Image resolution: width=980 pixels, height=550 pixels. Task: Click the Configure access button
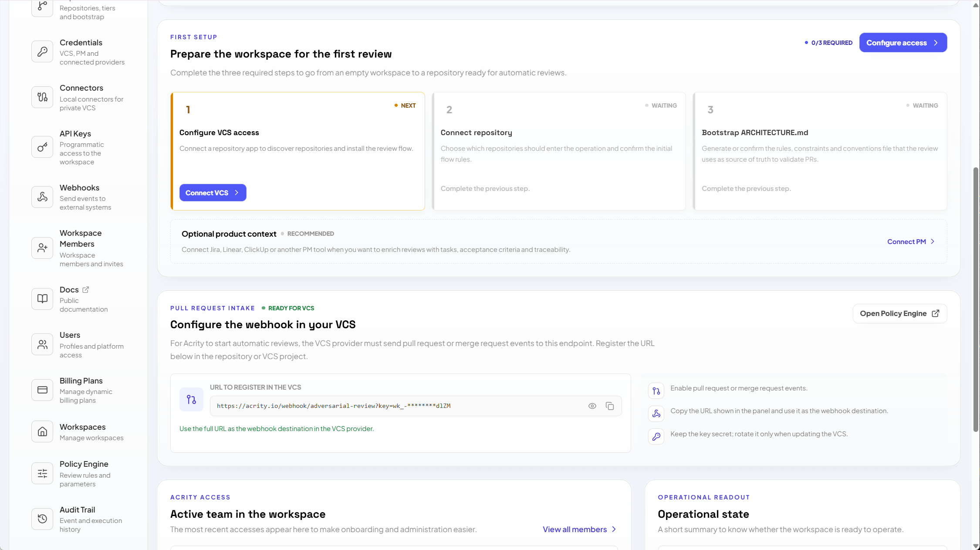click(903, 42)
